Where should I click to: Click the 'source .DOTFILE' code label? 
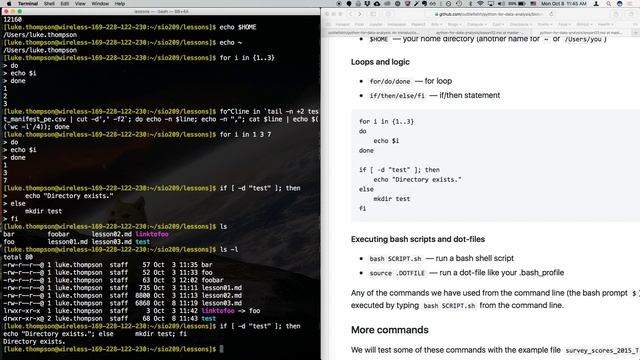pyautogui.click(x=397, y=273)
